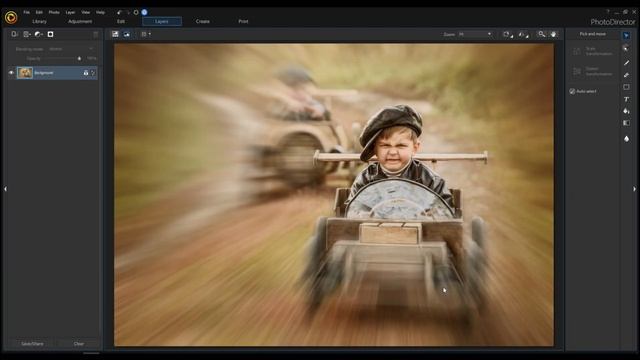Click the PhotoDirector logo icon
The image size is (640, 360).
pos(11,17)
